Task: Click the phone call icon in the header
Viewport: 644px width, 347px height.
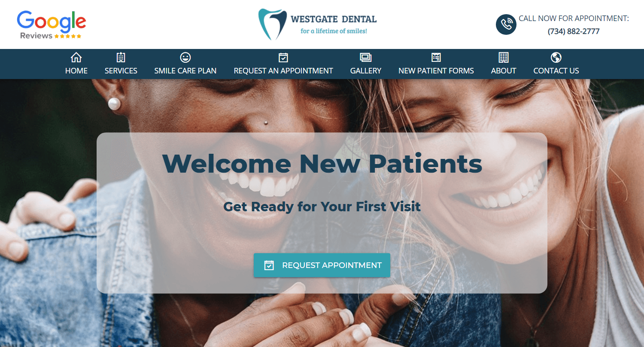Action: [x=506, y=24]
